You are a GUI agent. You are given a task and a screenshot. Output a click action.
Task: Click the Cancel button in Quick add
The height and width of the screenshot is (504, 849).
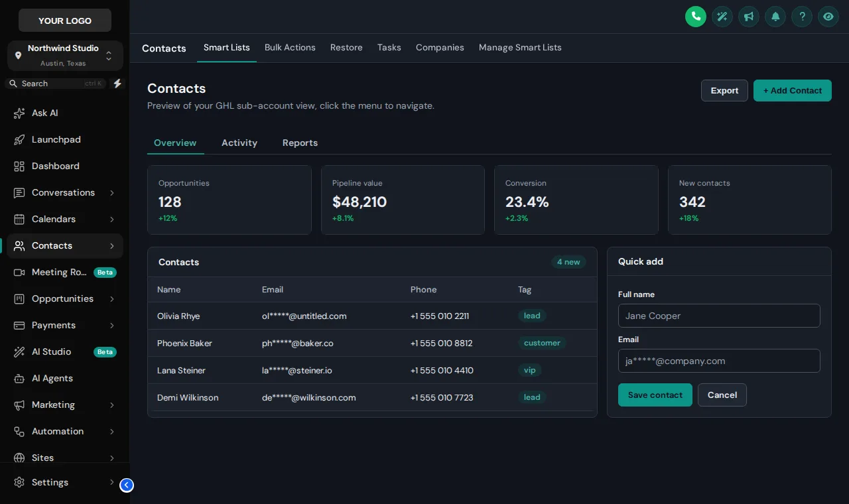[722, 395]
